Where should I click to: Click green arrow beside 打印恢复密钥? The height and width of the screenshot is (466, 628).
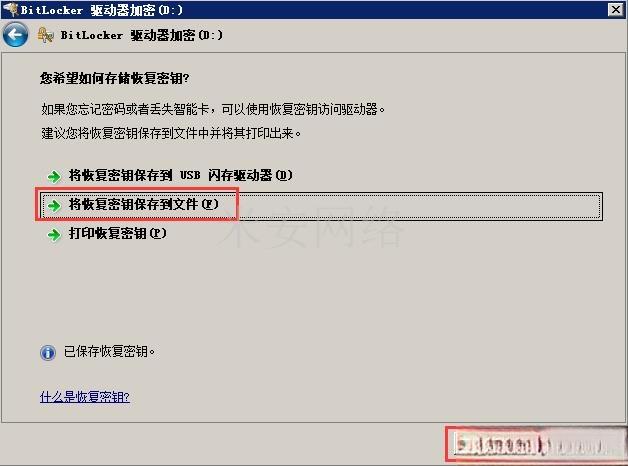[x=54, y=235]
